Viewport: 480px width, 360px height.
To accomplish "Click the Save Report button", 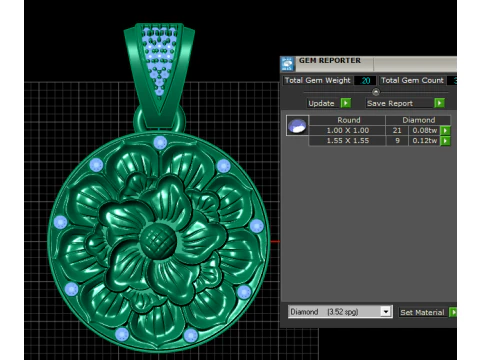I will tap(399, 103).
